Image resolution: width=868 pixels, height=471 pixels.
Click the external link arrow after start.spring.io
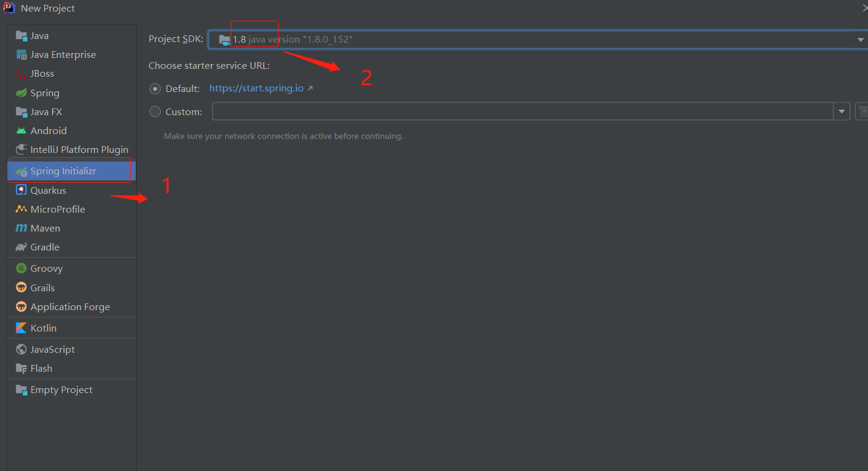[x=310, y=88]
